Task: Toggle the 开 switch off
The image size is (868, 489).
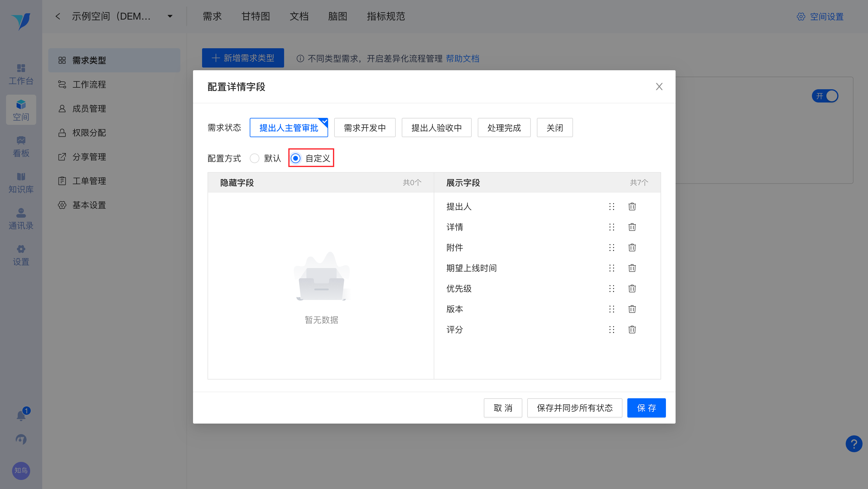Action: point(825,96)
